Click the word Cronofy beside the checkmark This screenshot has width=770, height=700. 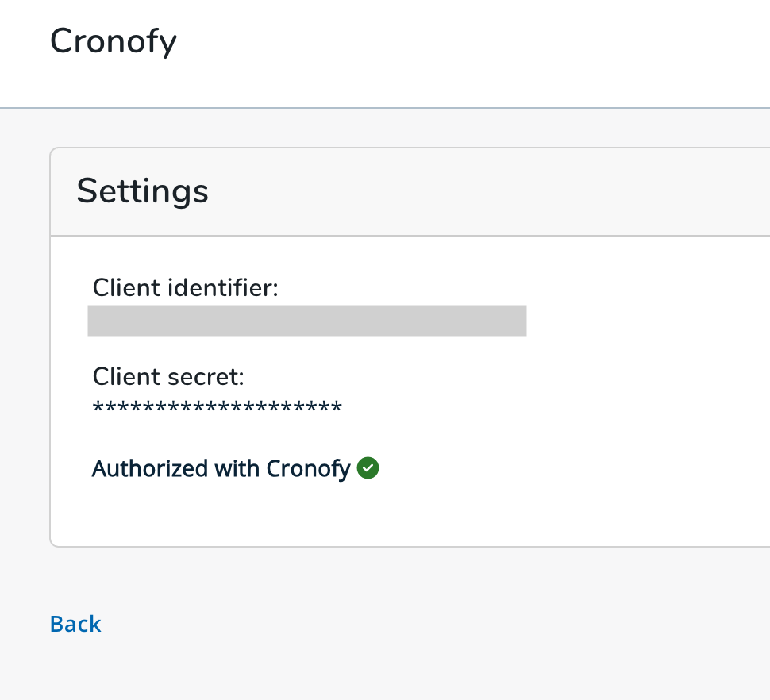308,469
